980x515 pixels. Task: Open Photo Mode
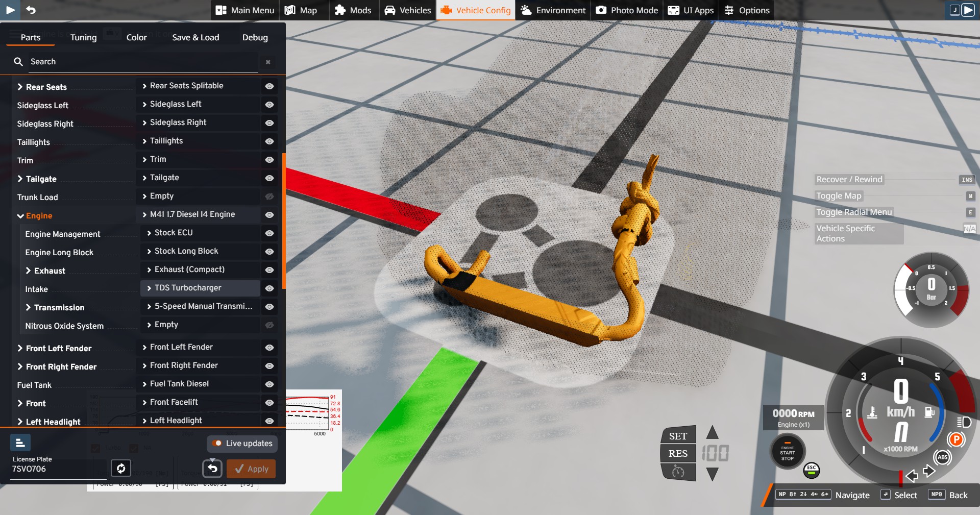click(627, 10)
